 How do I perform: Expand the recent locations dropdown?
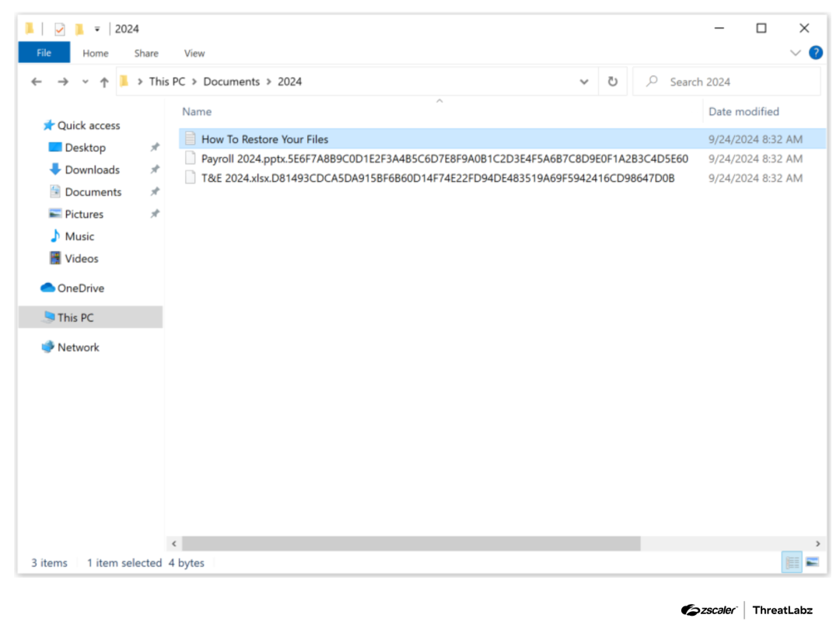point(85,82)
